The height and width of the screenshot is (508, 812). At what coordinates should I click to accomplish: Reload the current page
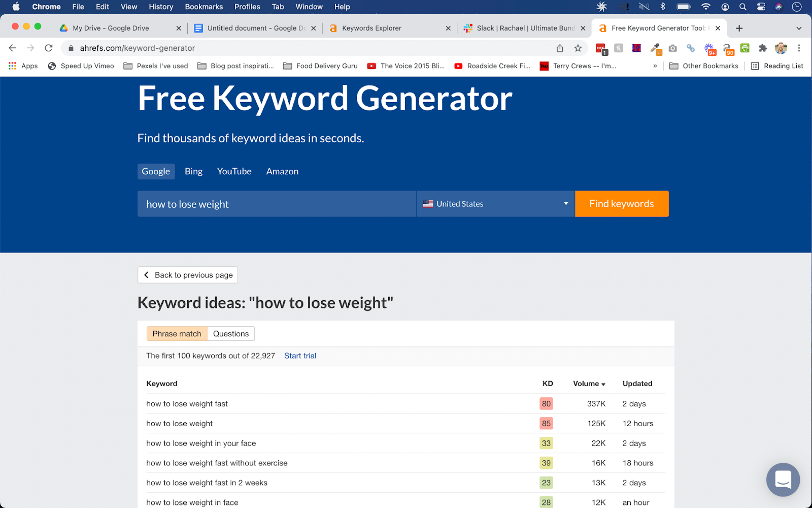49,48
